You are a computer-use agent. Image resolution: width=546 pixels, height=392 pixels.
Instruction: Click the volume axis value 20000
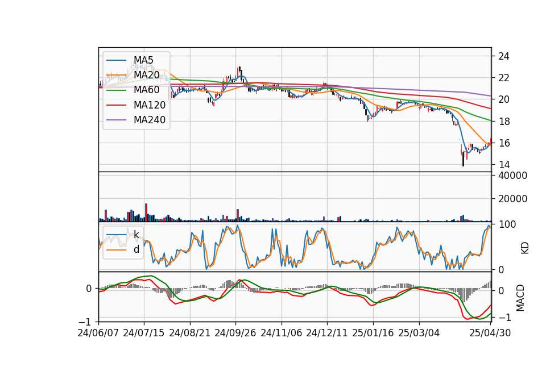(512, 199)
